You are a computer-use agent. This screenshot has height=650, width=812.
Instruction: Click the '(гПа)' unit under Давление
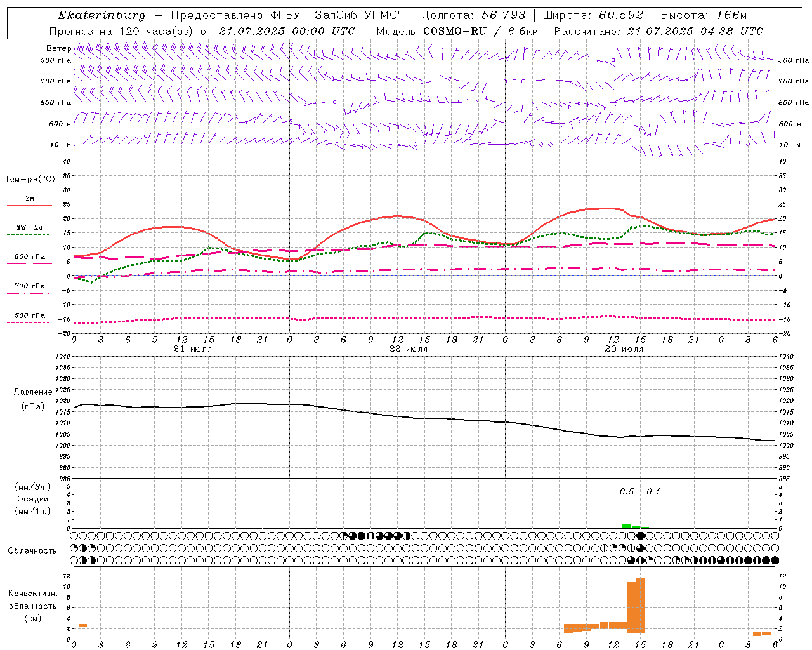point(33,406)
